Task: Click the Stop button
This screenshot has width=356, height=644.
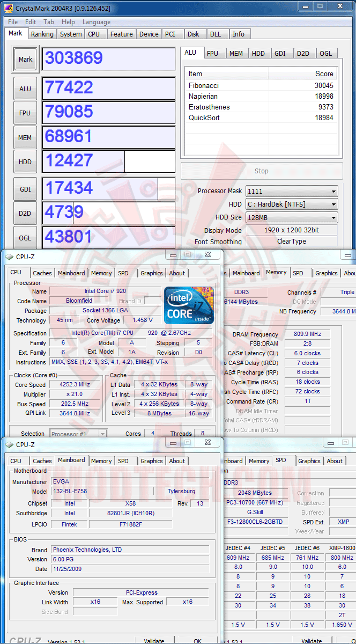Action: tap(262, 171)
